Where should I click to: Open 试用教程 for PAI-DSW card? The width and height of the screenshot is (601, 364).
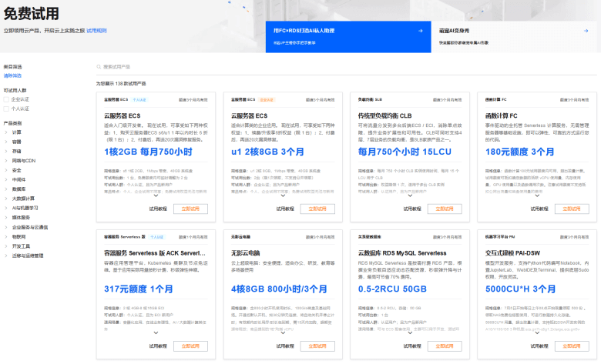[x=539, y=346]
